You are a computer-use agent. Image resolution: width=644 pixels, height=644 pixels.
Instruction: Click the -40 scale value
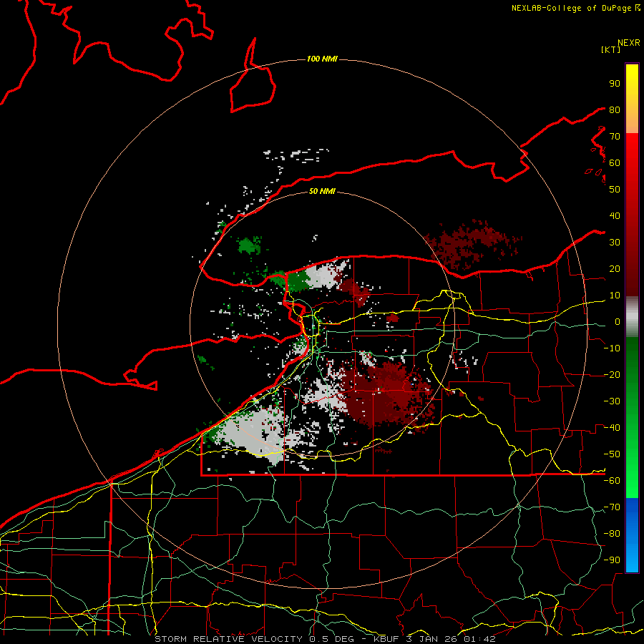click(x=612, y=428)
